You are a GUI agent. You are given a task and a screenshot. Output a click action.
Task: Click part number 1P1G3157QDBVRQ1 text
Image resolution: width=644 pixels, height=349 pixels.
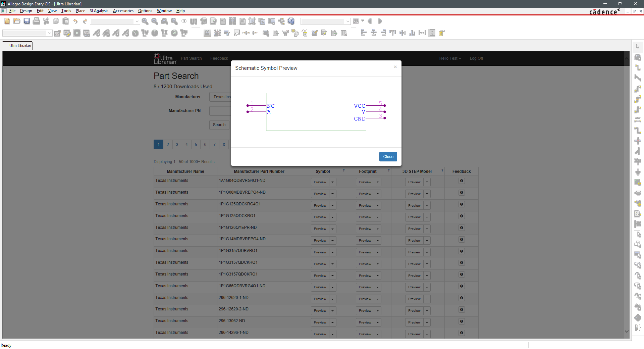[x=238, y=251]
